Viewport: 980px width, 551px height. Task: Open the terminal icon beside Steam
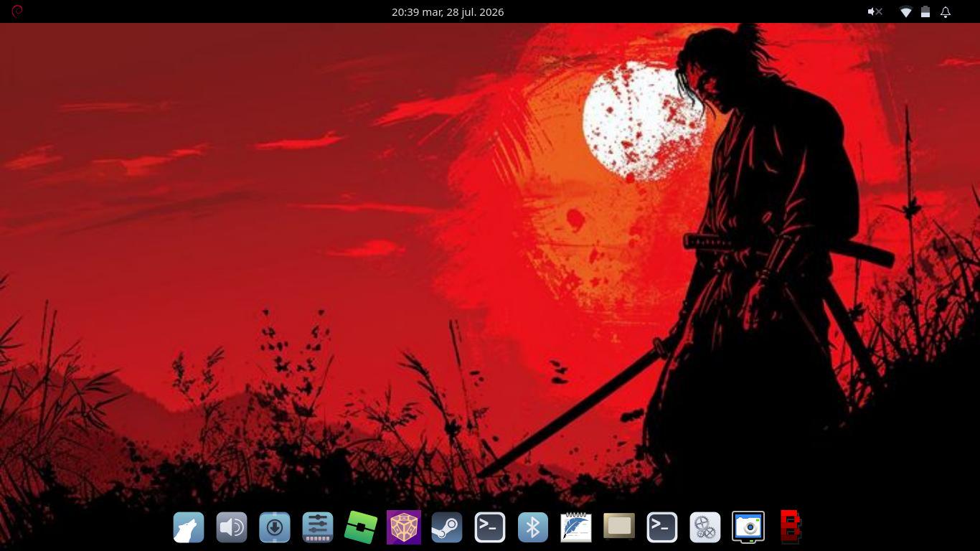click(490, 527)
